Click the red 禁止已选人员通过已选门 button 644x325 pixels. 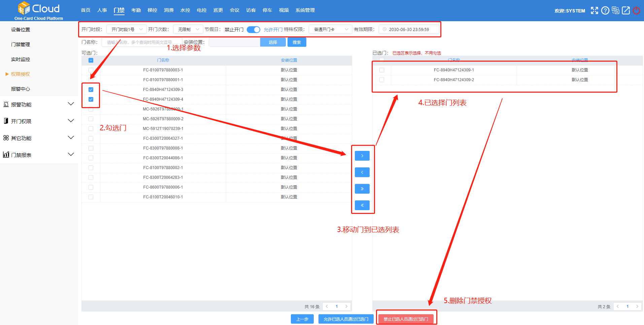406,319
